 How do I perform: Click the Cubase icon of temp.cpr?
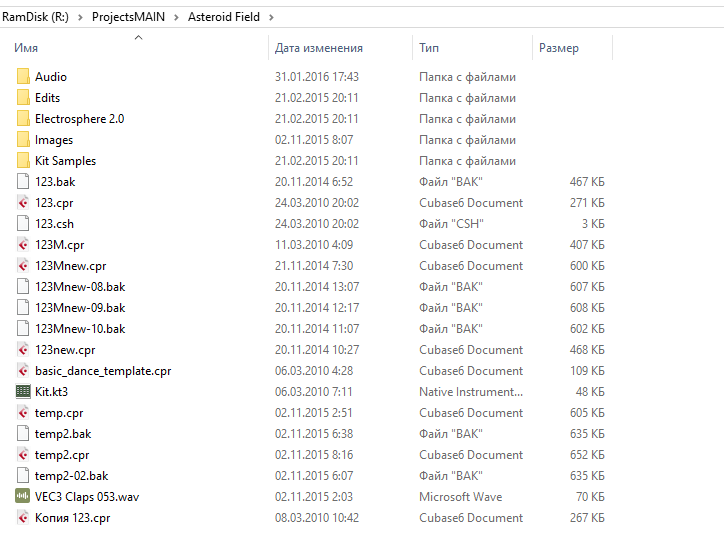23,413
